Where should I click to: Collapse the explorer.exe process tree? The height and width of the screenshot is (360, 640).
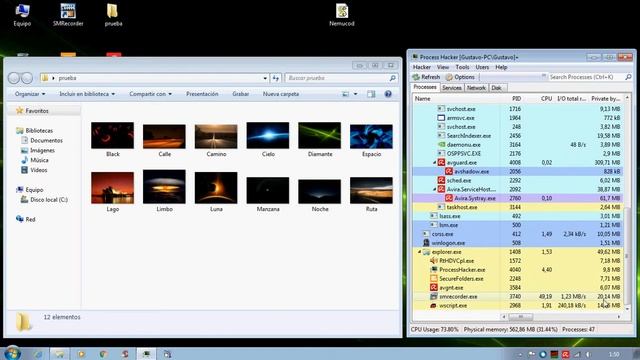[x=420, y=252]
